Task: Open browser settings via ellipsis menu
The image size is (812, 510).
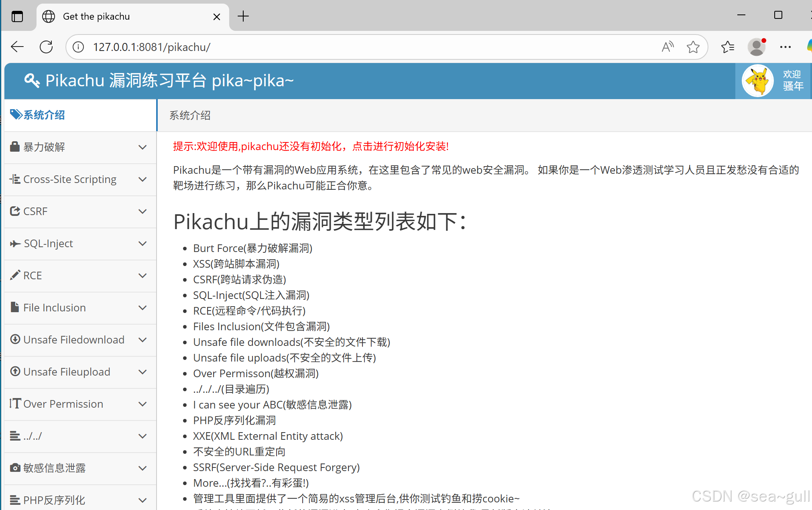Action: tap(786, 47)
